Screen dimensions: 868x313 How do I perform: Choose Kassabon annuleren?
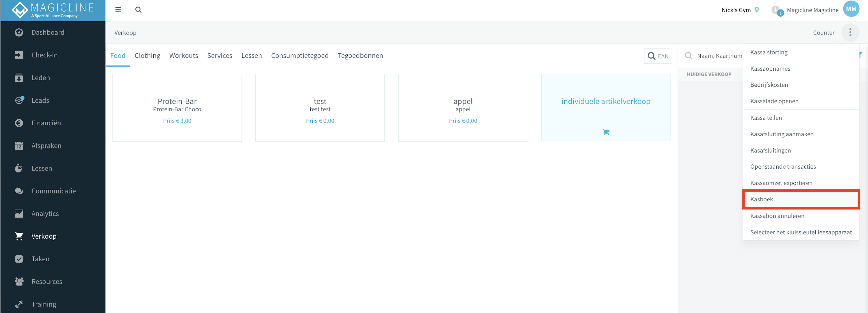[x=801, y=216]
